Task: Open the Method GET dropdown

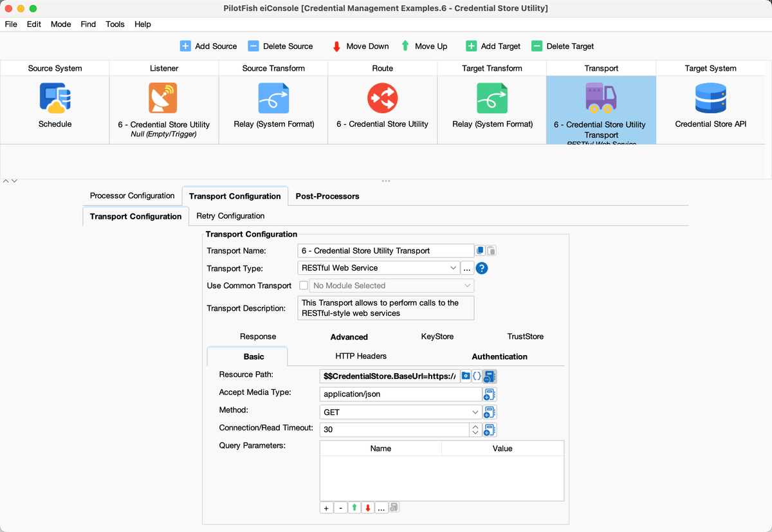Action: click(x=400, y=412)
